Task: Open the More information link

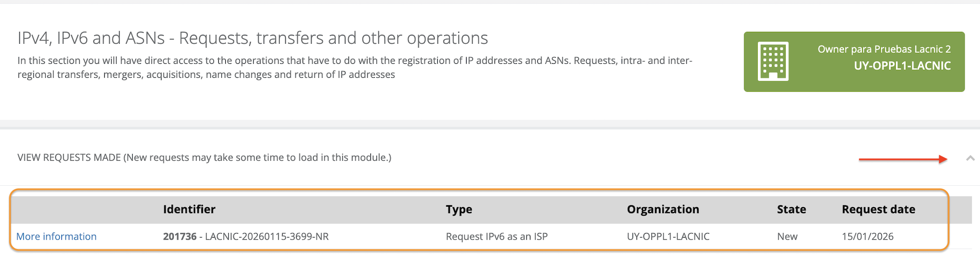Action: tap(56, 237)
